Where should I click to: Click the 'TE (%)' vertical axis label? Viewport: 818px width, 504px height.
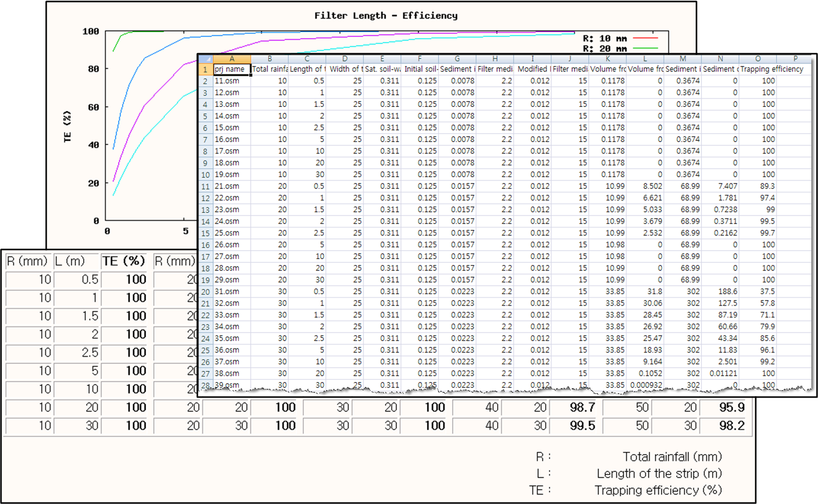click(x=67, y=127)
